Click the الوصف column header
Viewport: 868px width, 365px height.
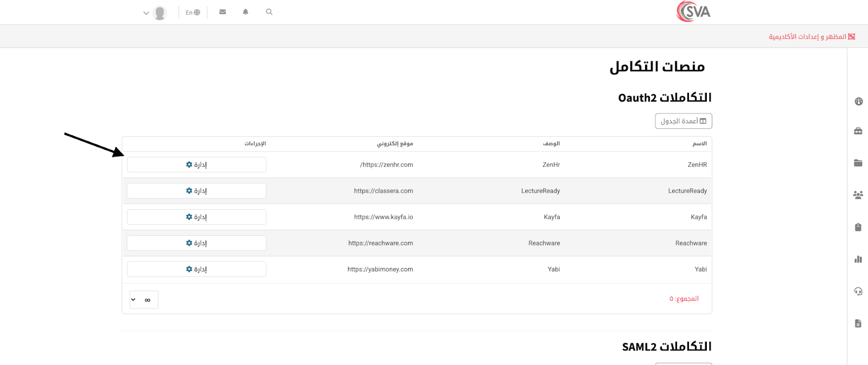point(551,143)
